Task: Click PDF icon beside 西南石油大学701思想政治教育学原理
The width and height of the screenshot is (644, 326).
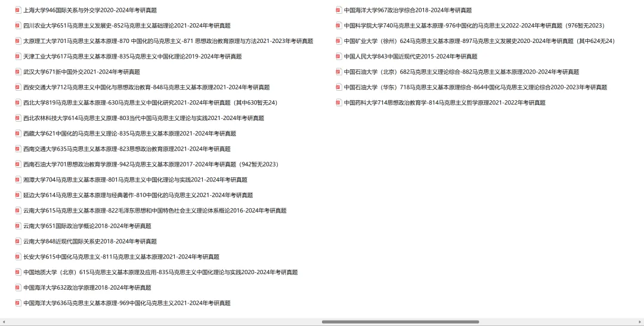Action: tap(18, 164)
